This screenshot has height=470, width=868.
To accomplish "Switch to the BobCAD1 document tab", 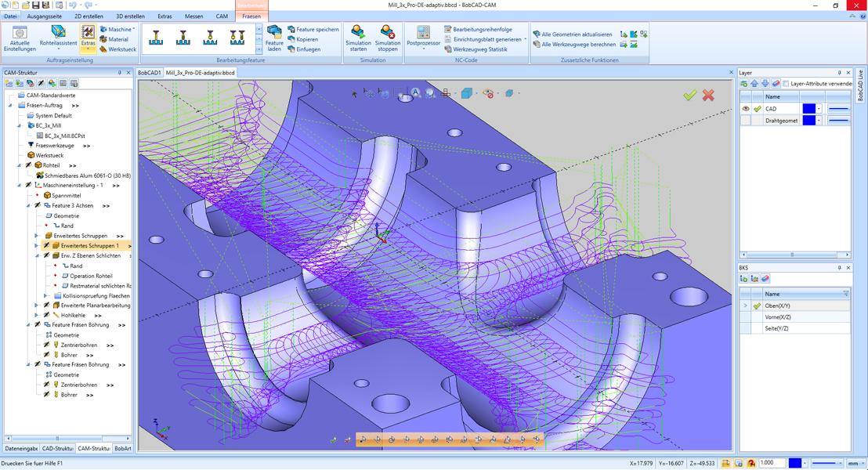I will 150,73.
